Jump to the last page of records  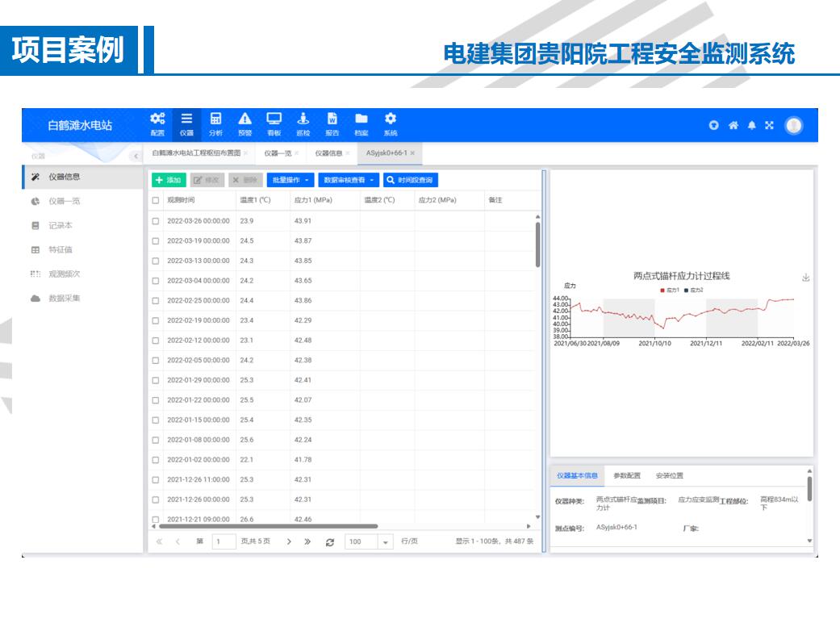click(307, 541)
